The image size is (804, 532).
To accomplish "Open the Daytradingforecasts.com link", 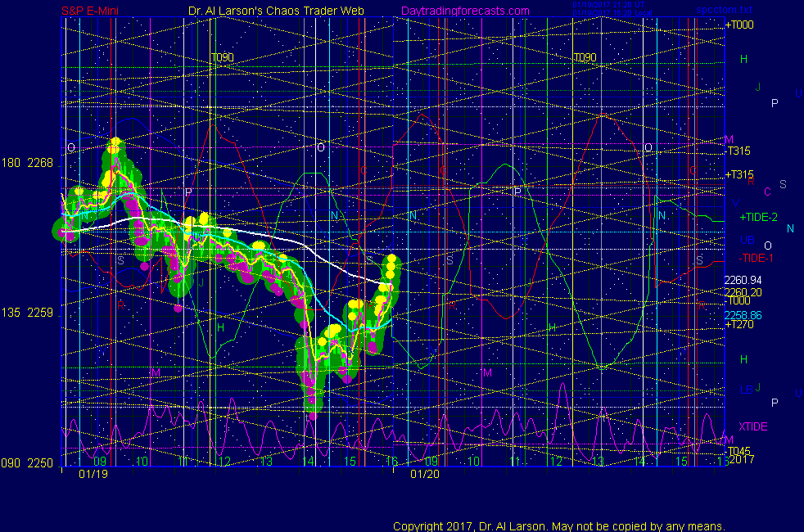I will (x=464, y=11).
